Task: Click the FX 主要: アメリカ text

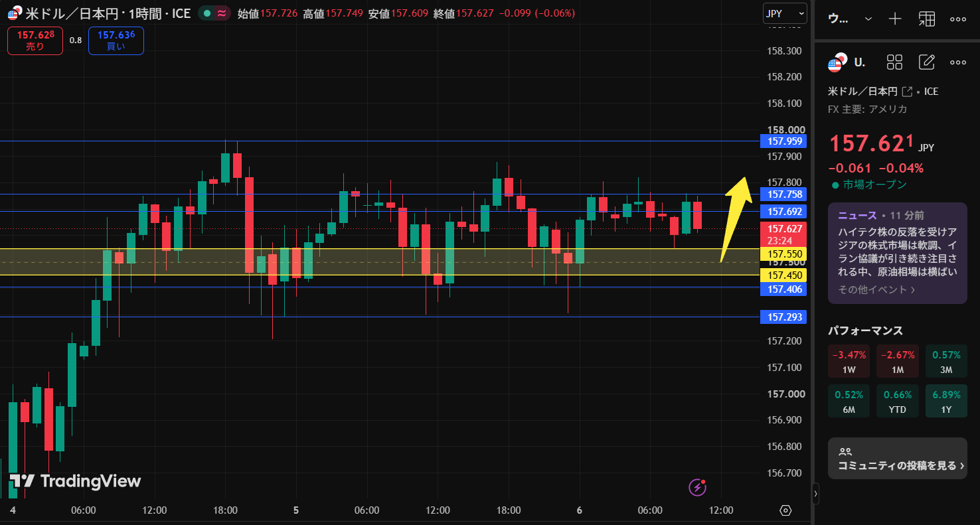Action: tap(868, 109)
